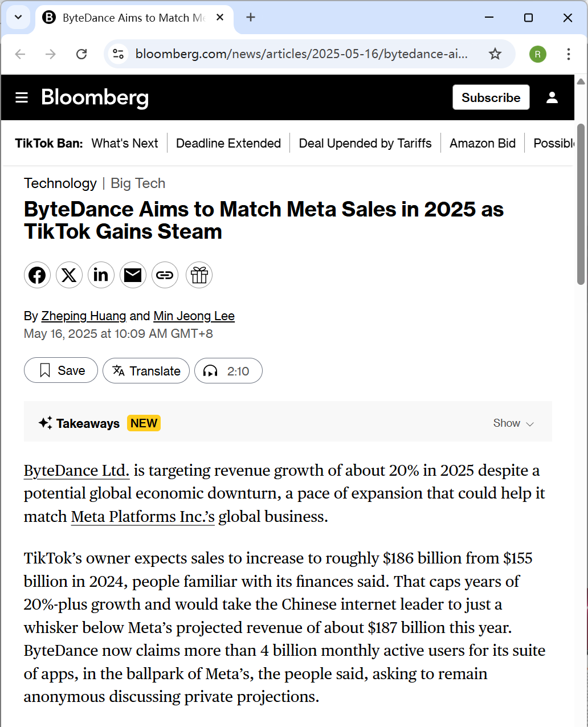Save the article with bookmark button
The image size is (588, 727).
(x=61, y=371)
